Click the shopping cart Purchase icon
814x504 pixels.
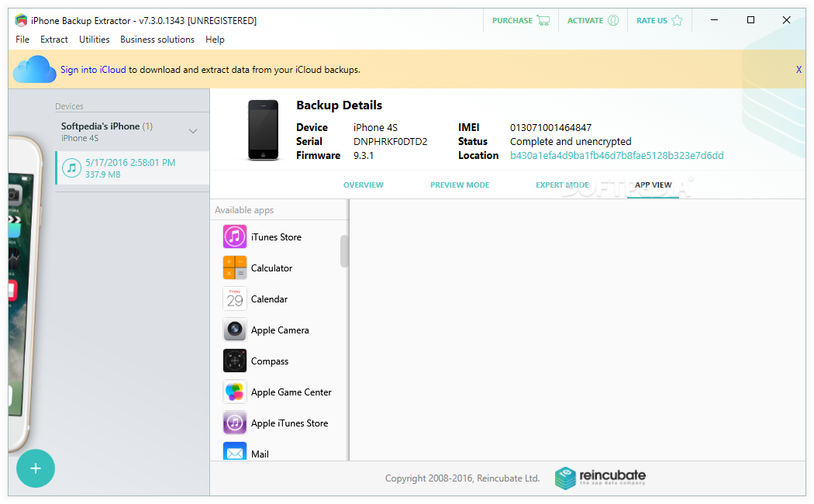pyautogui.click(x=543, y=20)
